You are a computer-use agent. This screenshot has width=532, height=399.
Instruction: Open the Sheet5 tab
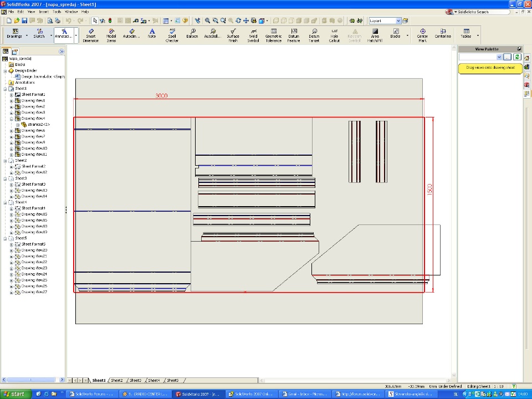(x=173, y=381)
